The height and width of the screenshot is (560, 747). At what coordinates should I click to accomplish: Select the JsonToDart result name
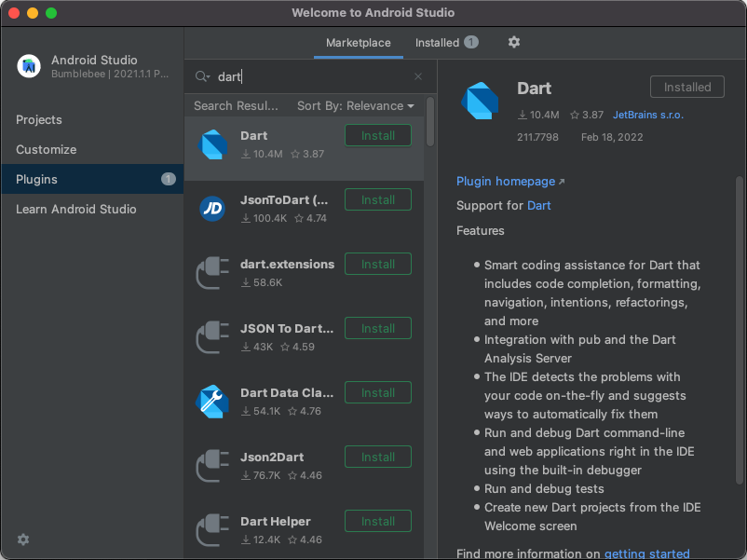point(284,200)
